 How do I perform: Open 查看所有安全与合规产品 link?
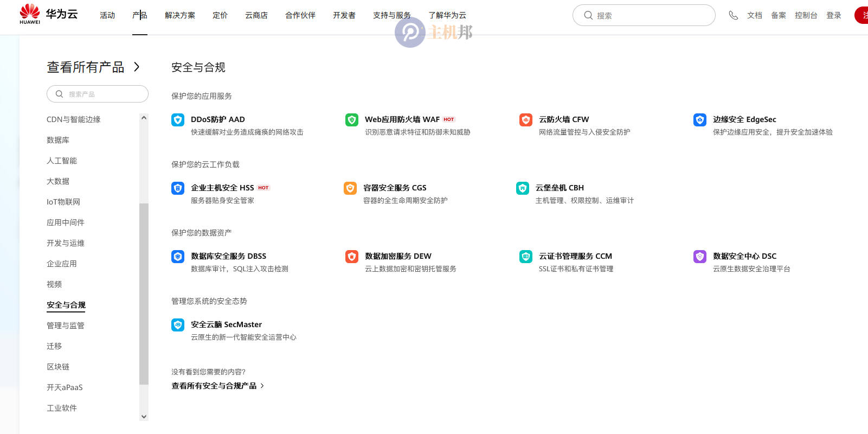(x=214, y=386)
